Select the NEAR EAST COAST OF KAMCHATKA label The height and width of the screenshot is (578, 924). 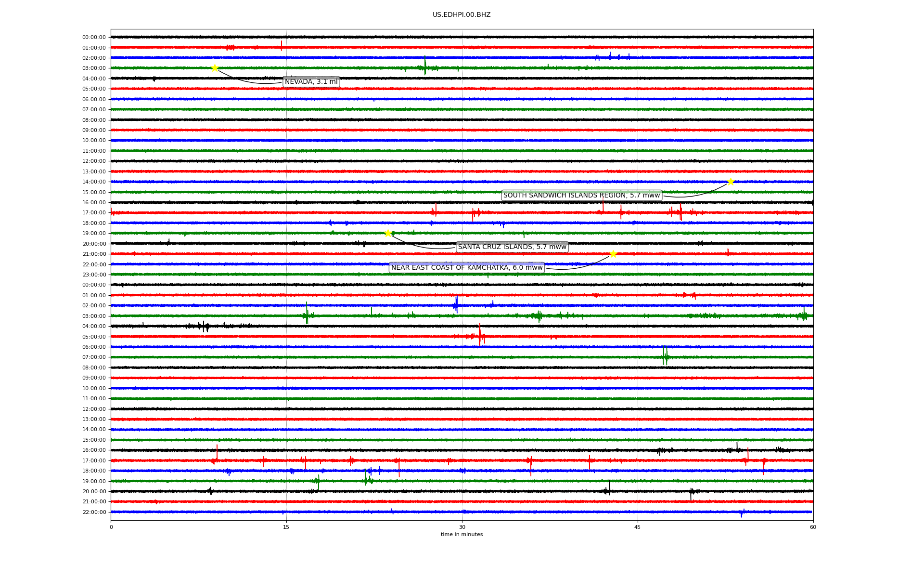coord(466,268)
